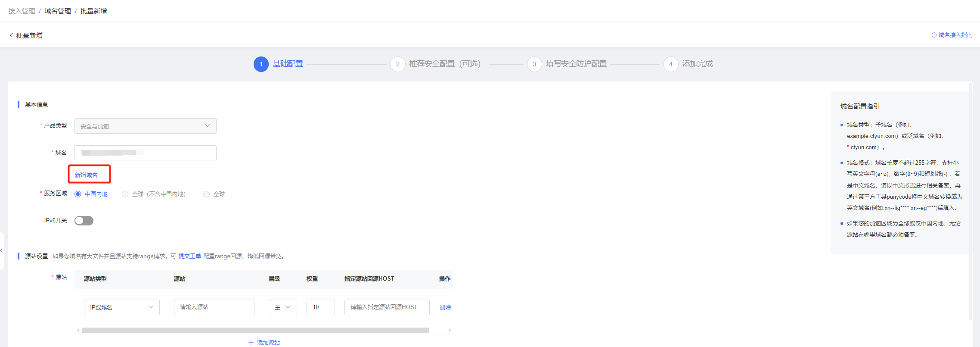Click the 添加源站 button
The image size is (980, 347).
[264, 343]
